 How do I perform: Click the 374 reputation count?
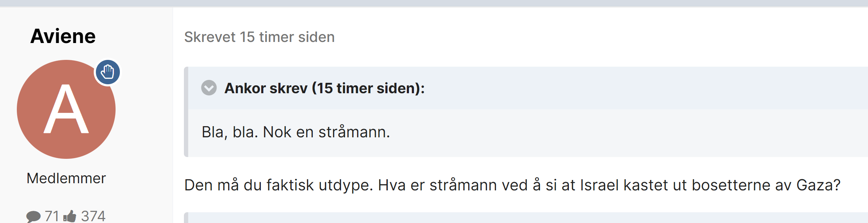pos(93,216)
